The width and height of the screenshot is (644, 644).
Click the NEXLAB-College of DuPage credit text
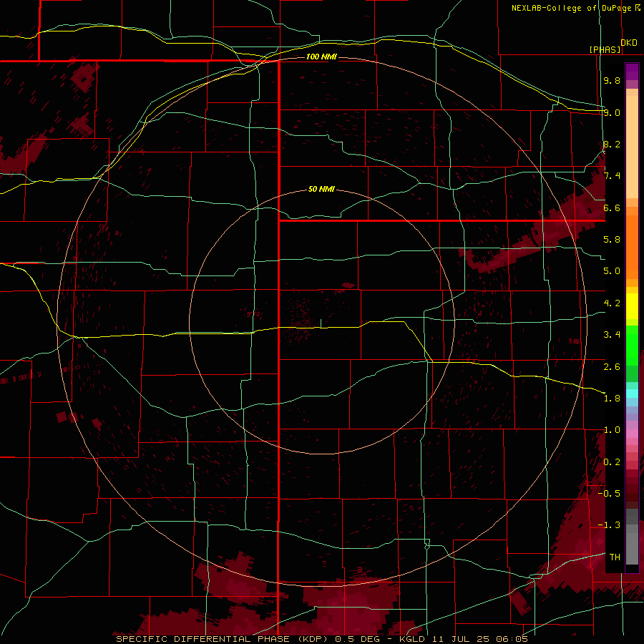[x=571, y=8]
